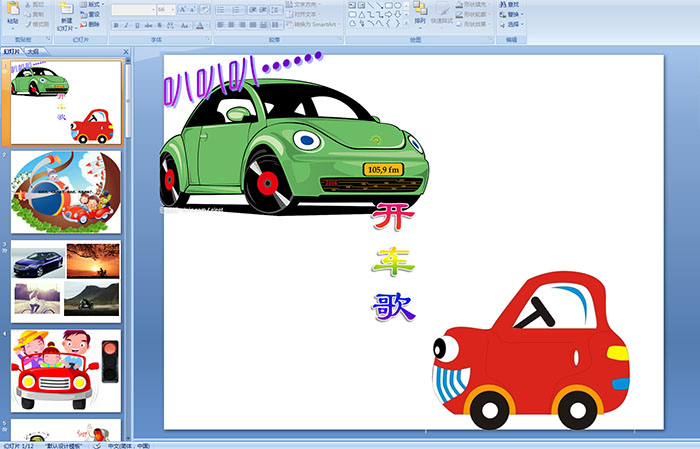Screen dimensions: 700x449
Task: Open the Layout (版式) dropdown
Action: (x=92, y=4)
